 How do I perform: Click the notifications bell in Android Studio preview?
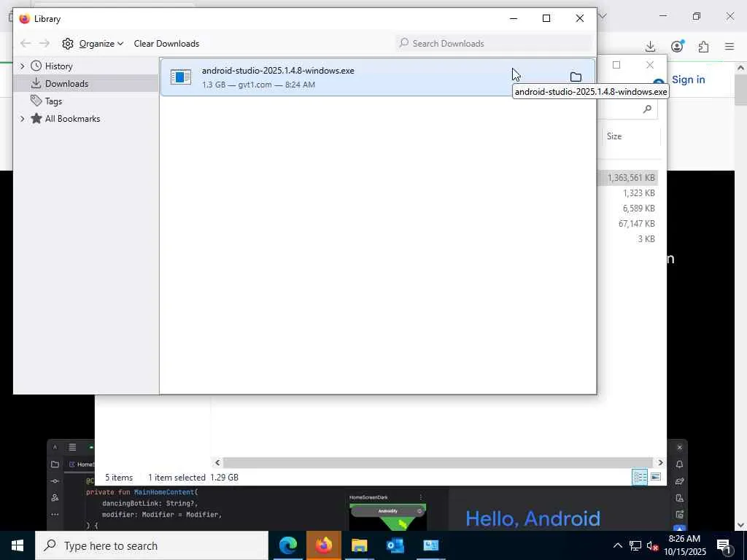pos(679,464)
